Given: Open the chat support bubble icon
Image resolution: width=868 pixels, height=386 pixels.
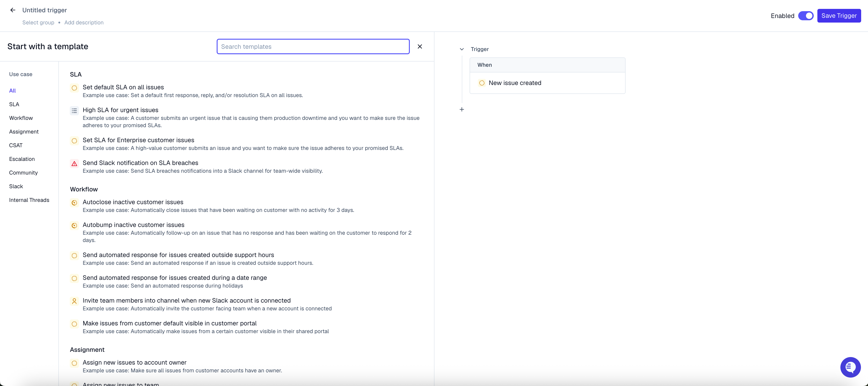Looking at the screenshot, I should point(850,367).
